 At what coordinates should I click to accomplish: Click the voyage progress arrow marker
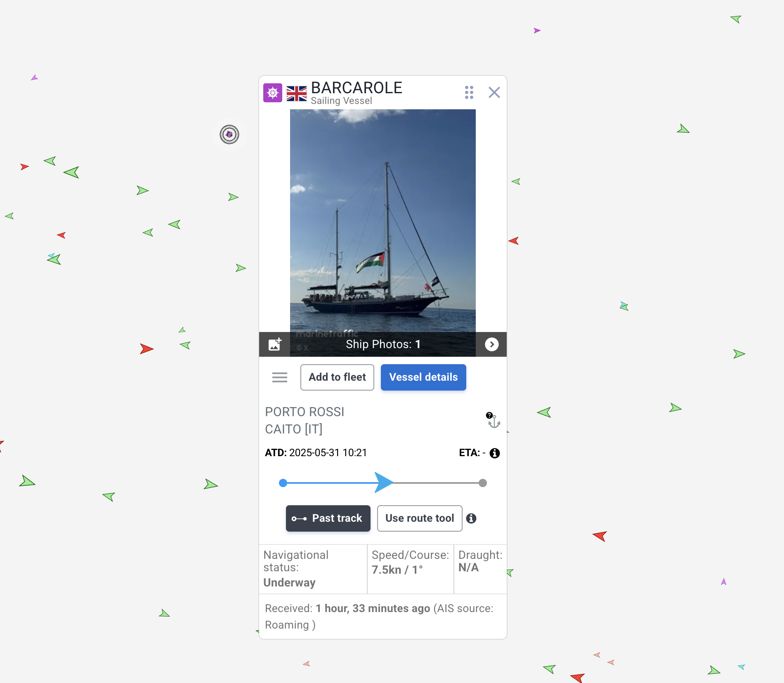click(x=384, y=483)
